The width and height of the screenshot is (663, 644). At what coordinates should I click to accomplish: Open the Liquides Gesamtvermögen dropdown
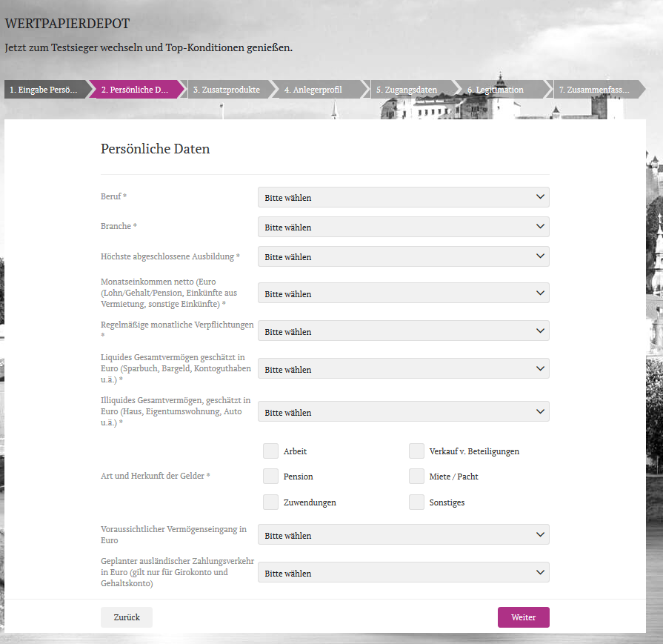pos(403,368)
